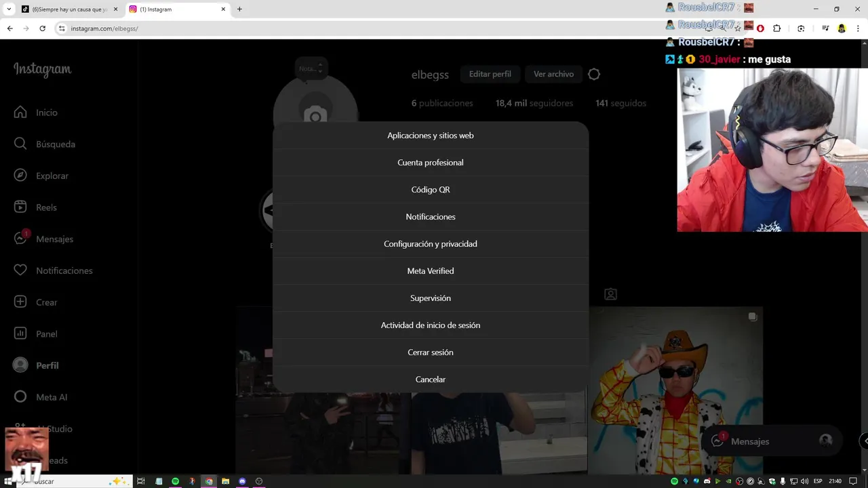This screenshot has height=488, width=868.
Task: Click the Editar perfil button
Action: [x=490, y=75]
